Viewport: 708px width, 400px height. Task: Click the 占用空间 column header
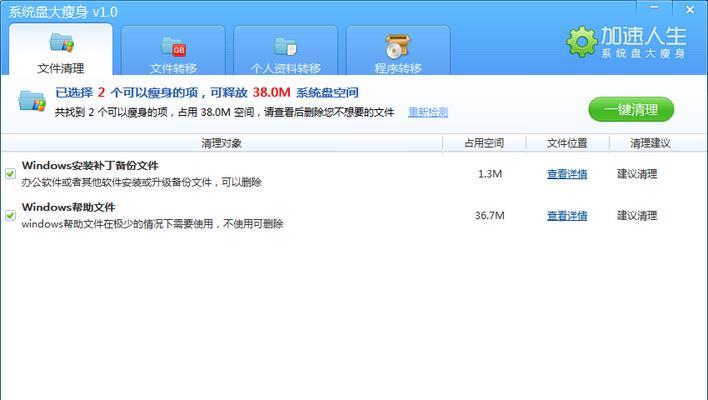483,143
